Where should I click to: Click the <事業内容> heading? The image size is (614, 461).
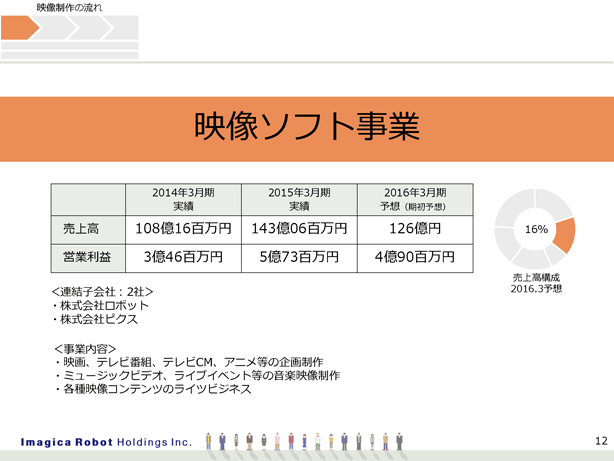[85, 349]
